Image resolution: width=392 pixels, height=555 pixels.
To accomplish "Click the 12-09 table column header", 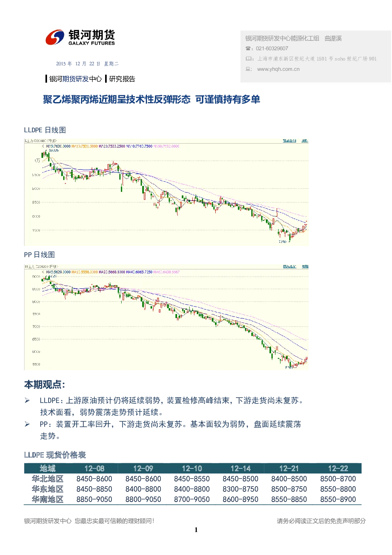I will [x=143, y=468].
